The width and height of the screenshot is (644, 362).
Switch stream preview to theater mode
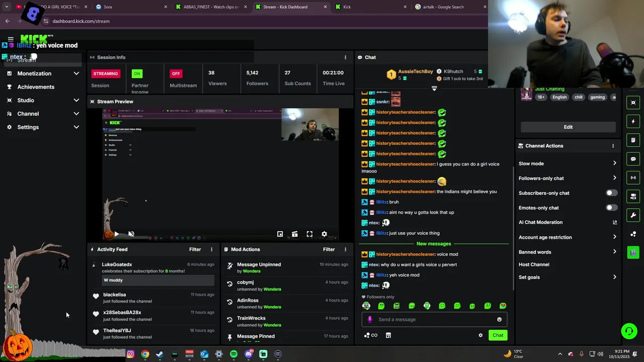(295, 234)
